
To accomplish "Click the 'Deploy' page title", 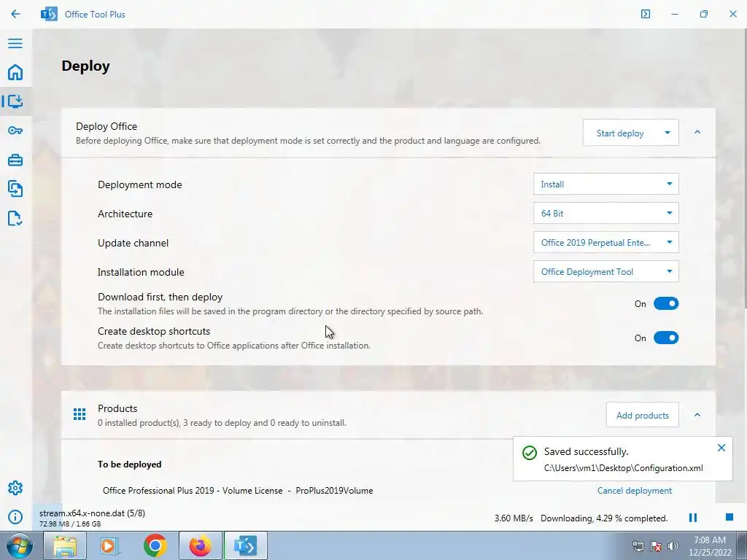I will pyautogui.click(x=86, y=66).
